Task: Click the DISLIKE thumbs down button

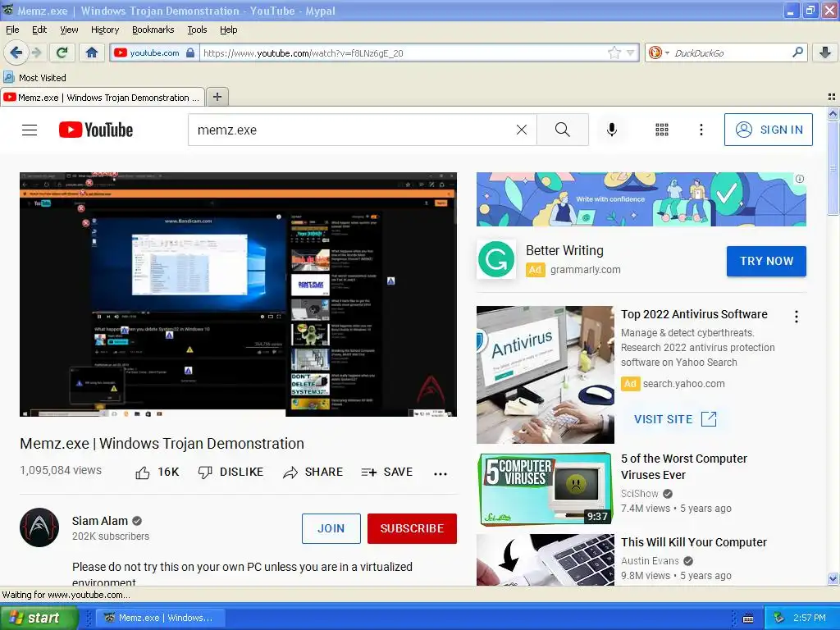Action: 231,472
